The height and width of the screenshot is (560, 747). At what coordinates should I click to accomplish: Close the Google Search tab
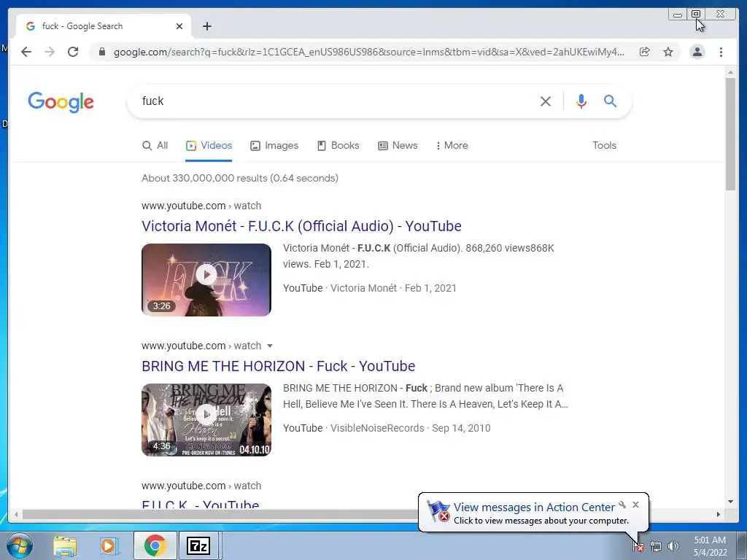click(x=179, y=26)
